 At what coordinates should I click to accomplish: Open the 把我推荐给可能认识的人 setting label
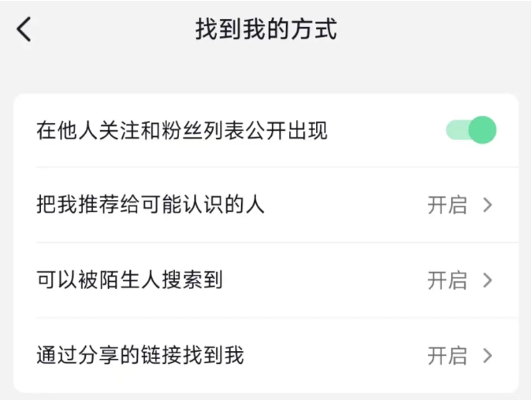(x=150, y=206)
